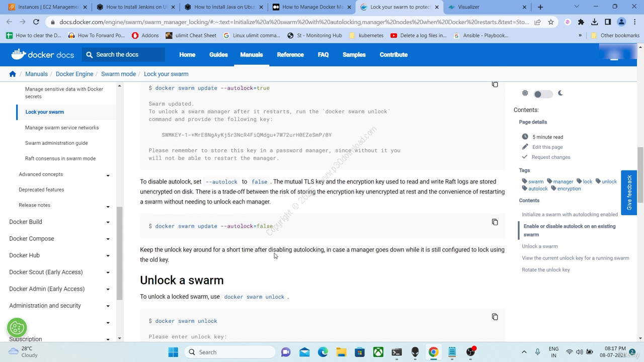Expand Release notes section
Viewport: 644px width, 362px height.
click(108, 207)
